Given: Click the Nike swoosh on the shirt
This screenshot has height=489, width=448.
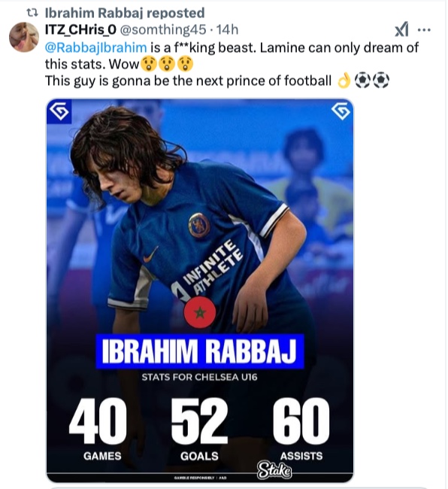Looking at the screenshot, I should (150, 254).
